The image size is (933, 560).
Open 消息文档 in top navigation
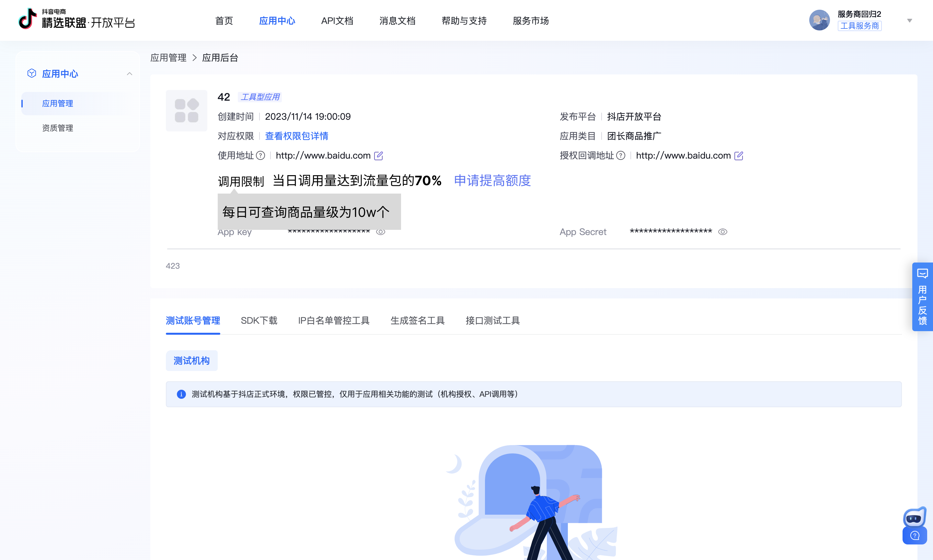pos(397,21)
